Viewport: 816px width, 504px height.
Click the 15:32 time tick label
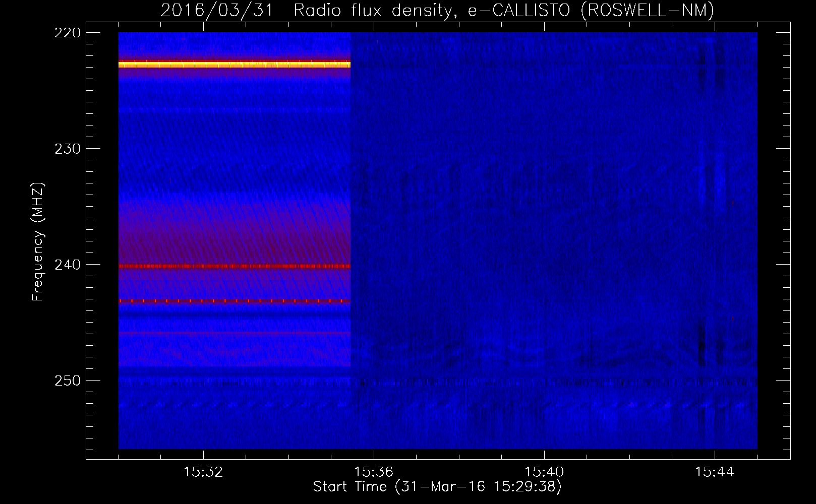coord(203,472)
